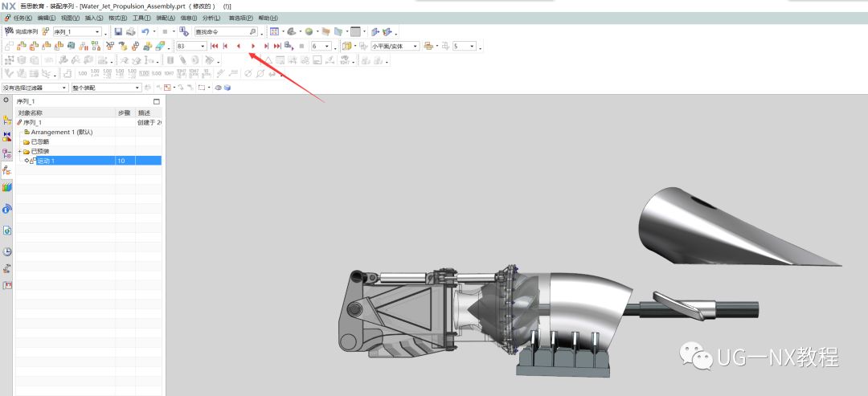Open the 首选项(P) menu
The image size is (868, 396).
tap(241, 18)
